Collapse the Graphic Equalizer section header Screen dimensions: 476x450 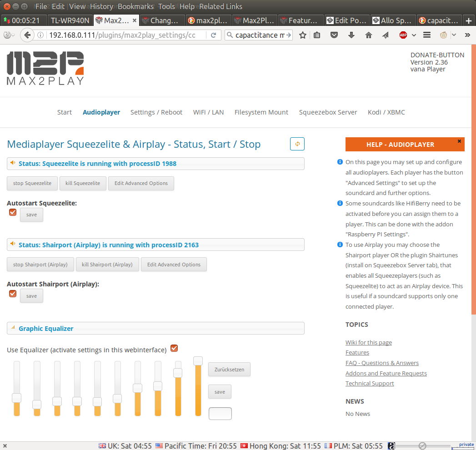point(155,328)
